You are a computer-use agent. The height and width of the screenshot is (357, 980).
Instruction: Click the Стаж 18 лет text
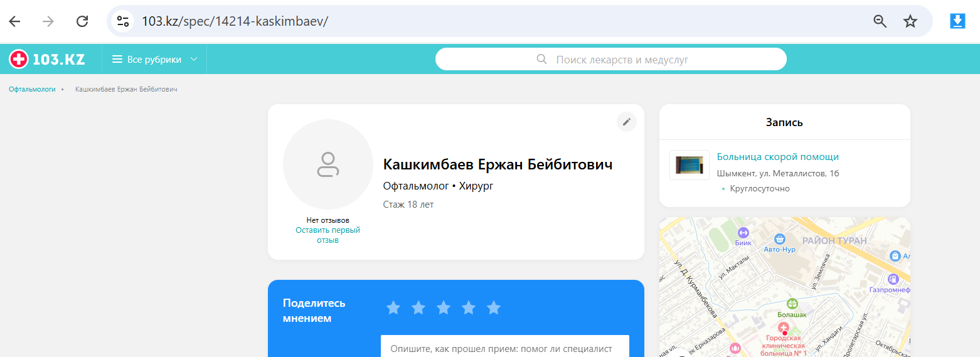pos(408,205)
